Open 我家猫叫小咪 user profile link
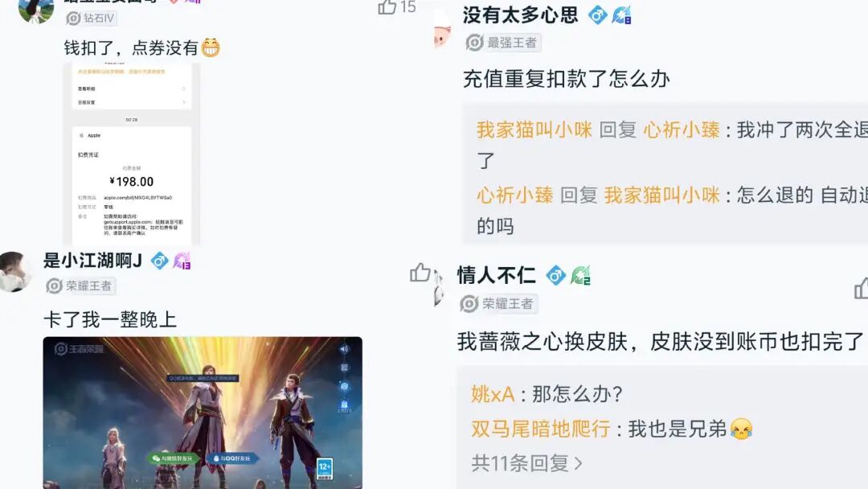This screenshot has height=489, width=868. (x=534, y=129)
